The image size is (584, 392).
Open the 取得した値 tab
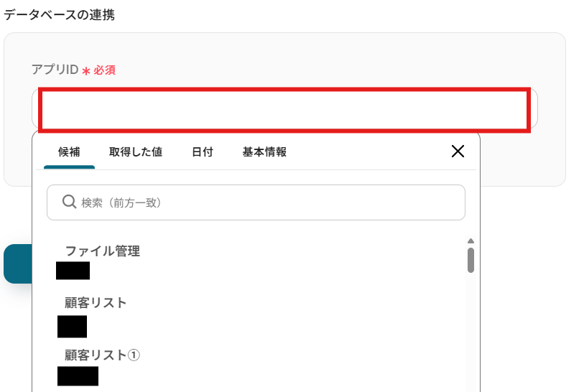click(136, 152)
